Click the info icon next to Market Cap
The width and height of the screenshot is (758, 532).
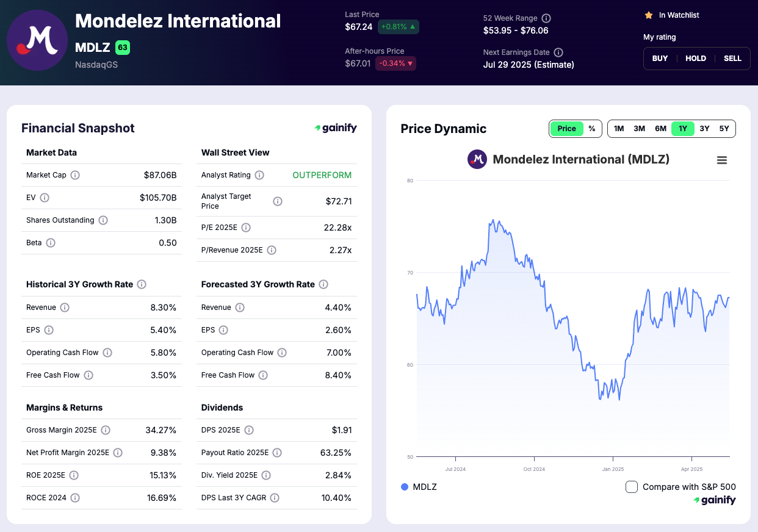75,175
